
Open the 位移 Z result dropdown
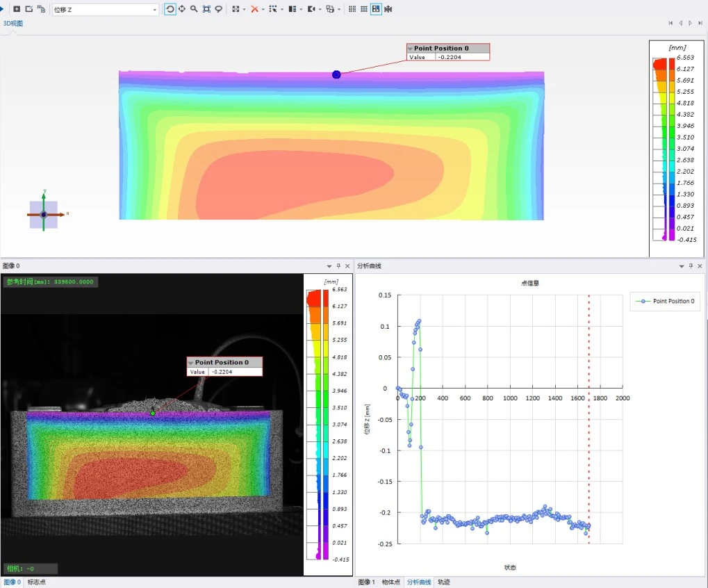(x=154, y=10)
